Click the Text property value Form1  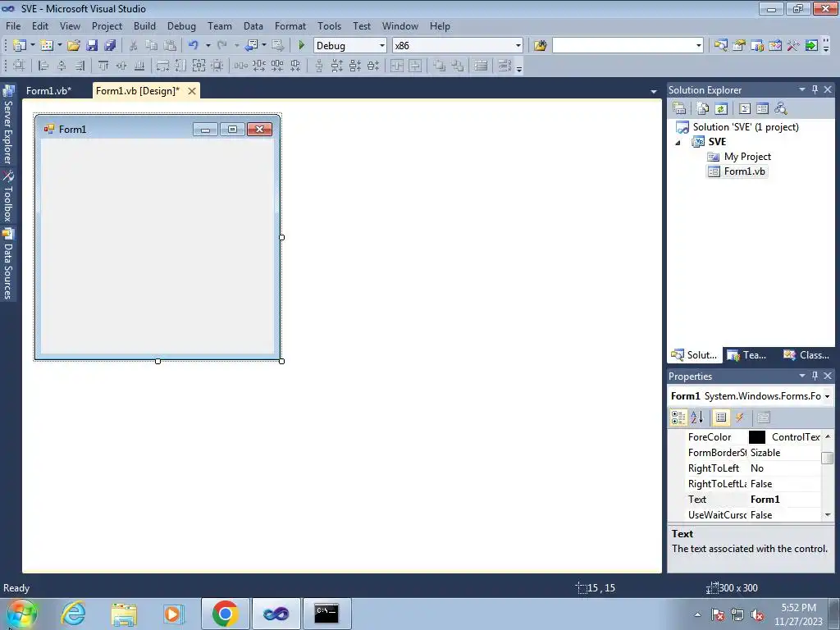pos(765,500)
